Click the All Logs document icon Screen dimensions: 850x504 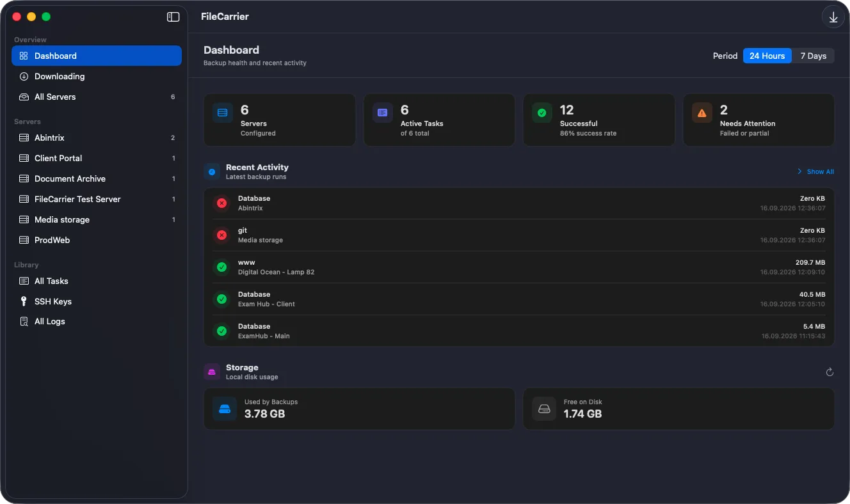(24, 321)
